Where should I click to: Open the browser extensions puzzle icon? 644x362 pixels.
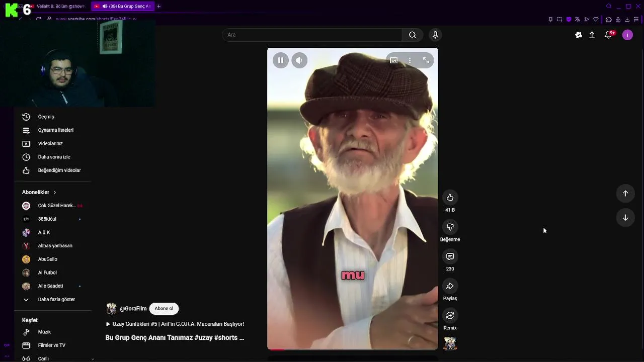(x=609, y=20)
